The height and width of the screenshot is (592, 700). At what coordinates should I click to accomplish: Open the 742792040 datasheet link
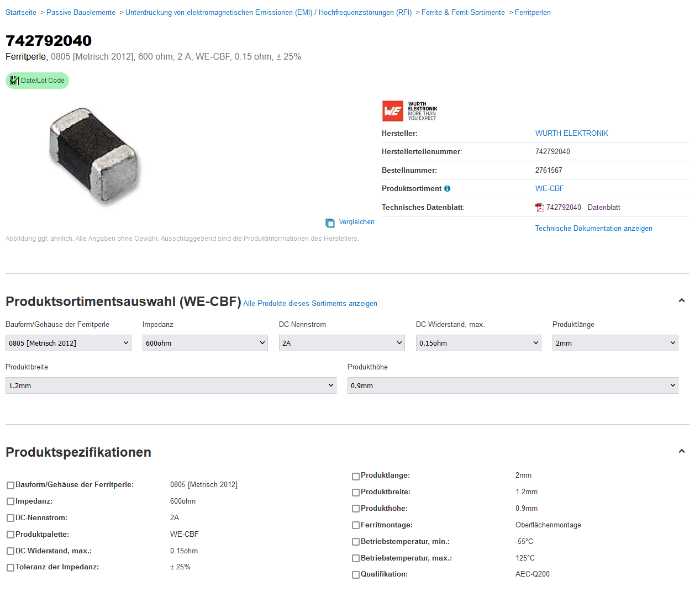tap(564, 208)
